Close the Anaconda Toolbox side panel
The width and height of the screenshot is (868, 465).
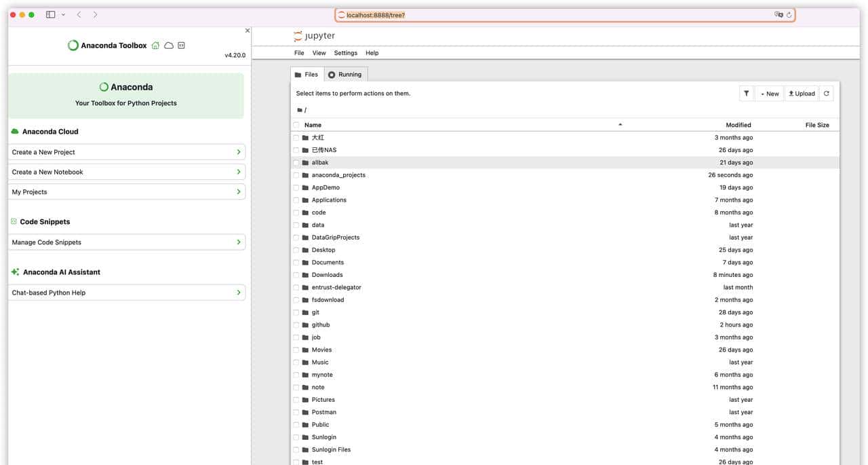tap(247, 31)
